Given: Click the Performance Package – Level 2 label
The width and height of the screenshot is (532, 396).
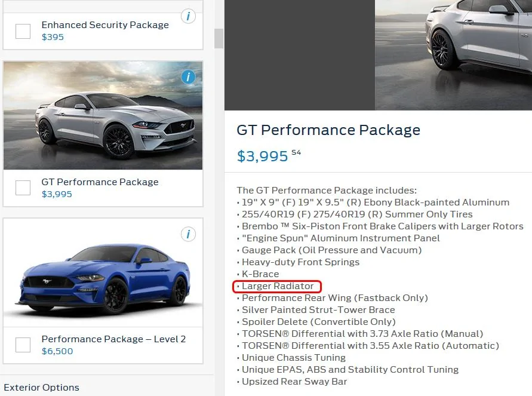Looking at the screenshot, I should click(x=113, y=339).
